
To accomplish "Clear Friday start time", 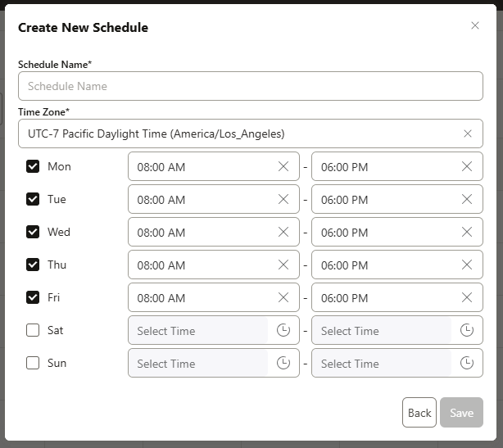I will tap(283, 297).
